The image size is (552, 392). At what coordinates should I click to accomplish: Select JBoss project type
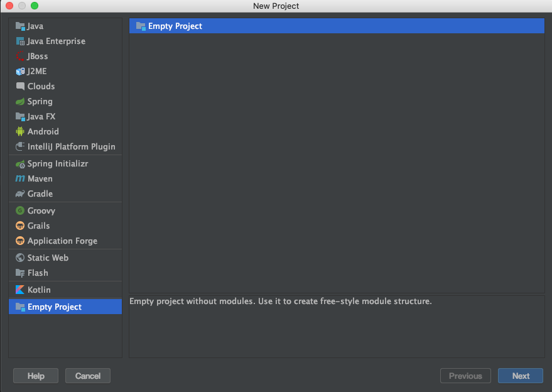pyautogui.click(x=65, y=57)
